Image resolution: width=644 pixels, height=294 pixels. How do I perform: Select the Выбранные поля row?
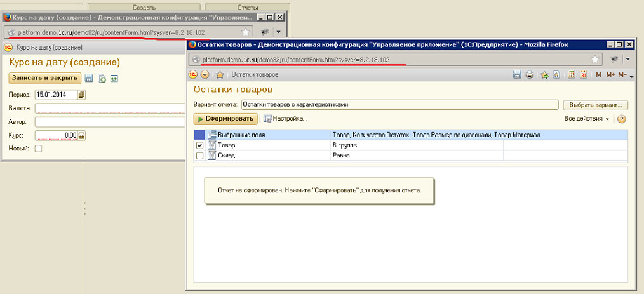pyautogui.click(x=411, y=135)
